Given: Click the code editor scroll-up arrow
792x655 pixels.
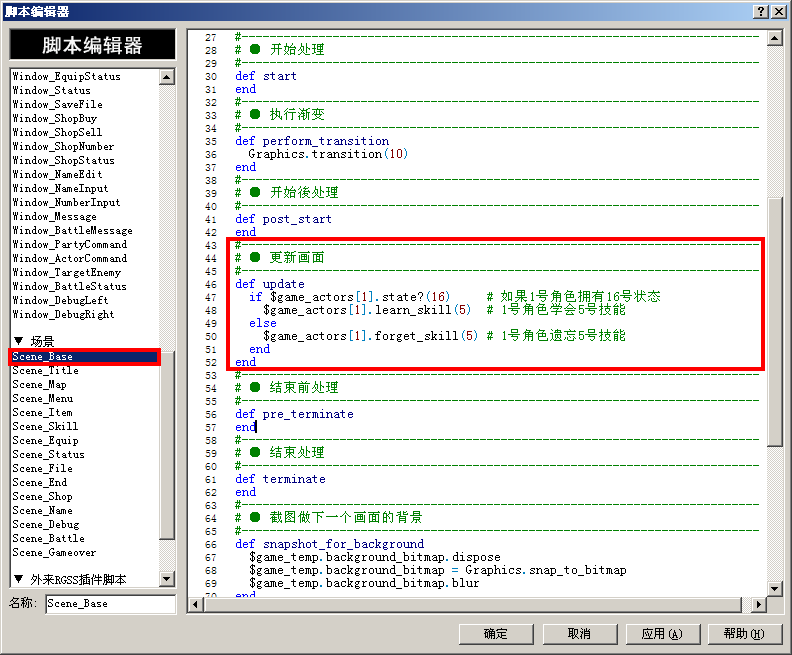Looking at the screenshot, I should click(x=775, y=38).
